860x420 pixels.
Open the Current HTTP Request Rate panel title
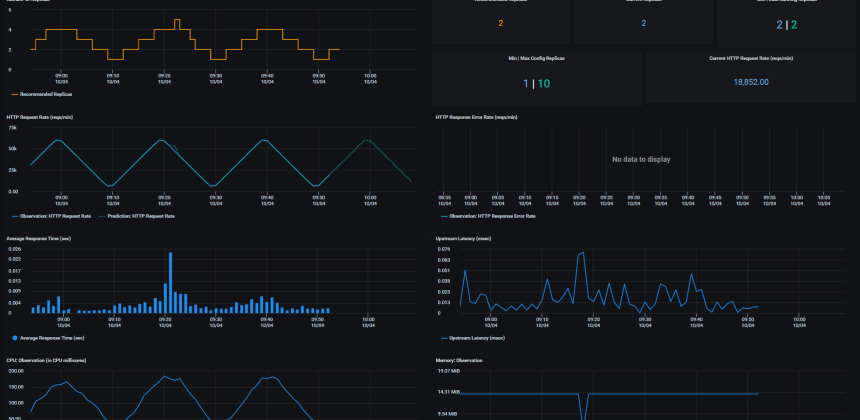750,59
